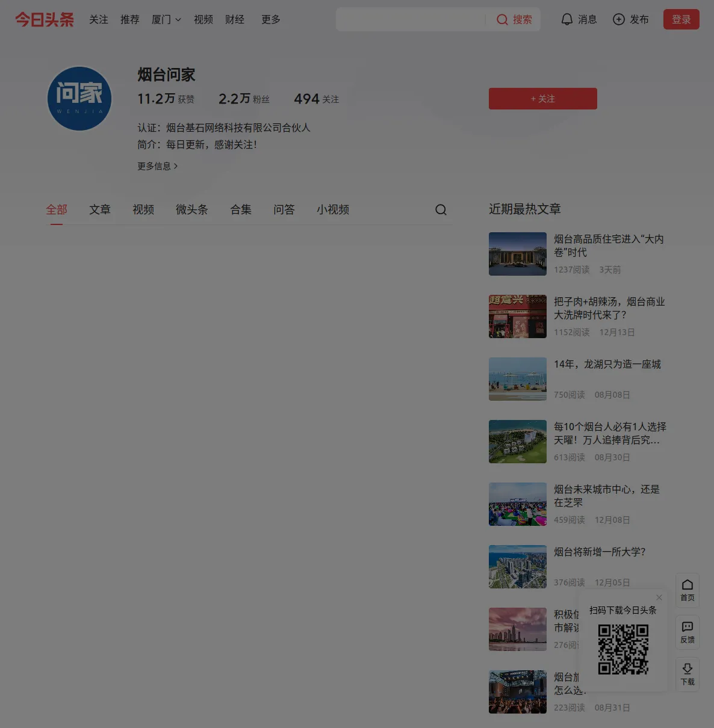Click thumbnail of 龙湖 beach article

tap(518, 379)
